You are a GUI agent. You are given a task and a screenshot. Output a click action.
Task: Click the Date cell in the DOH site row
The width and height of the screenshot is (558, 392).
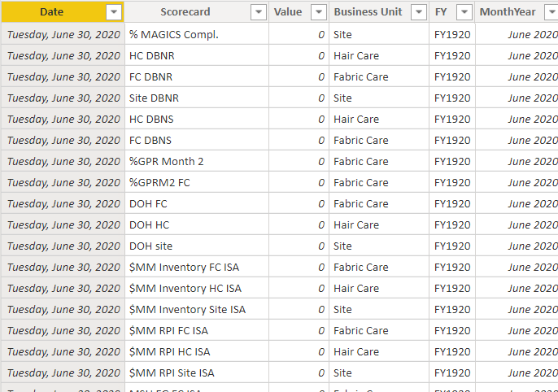pyautogui.click(x=63, y=246)
